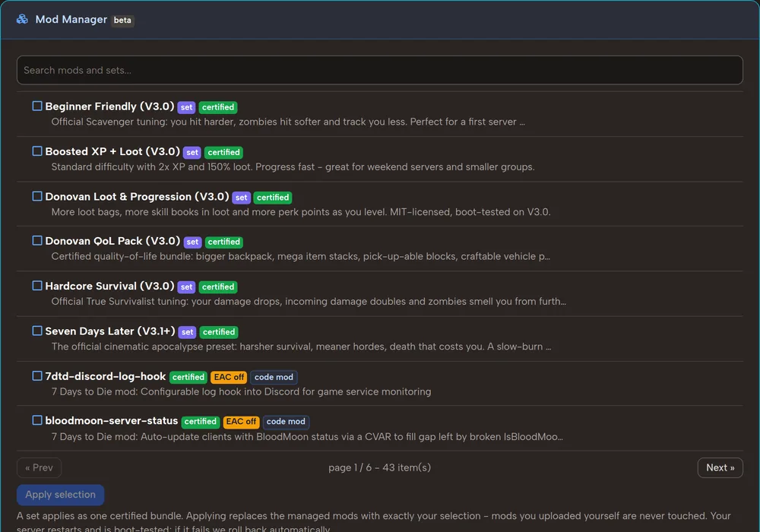The height and width of the screenshot is (532, 760).
Task: Check the Beginner Friendly (V3.0) checkbox
Action: click(37, 106)
